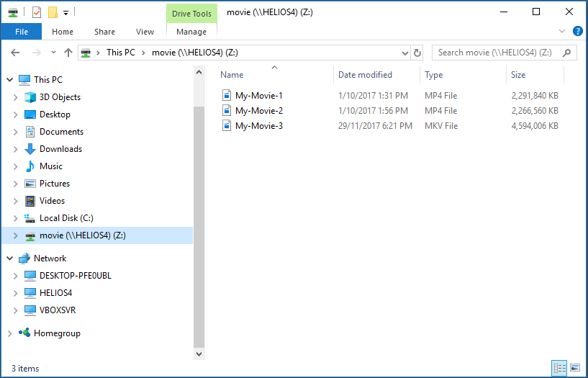Sort by the Type column header
Viewport: 588px width, 378px height.
click(x=433, y=75)
